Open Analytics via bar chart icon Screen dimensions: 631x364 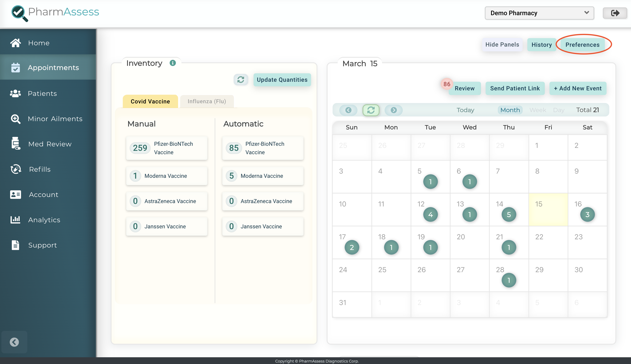16,219
